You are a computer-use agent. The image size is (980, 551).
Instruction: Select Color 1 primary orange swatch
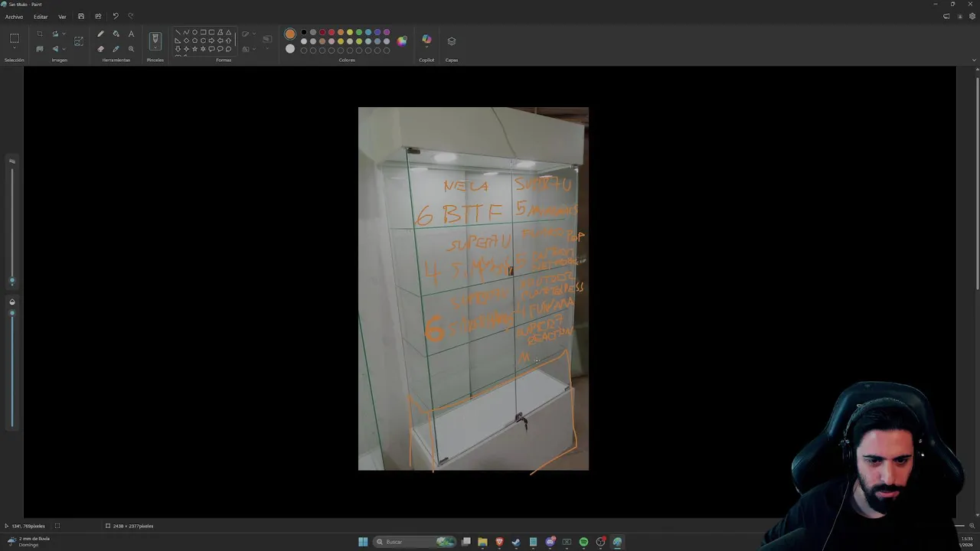click(290, 34)
